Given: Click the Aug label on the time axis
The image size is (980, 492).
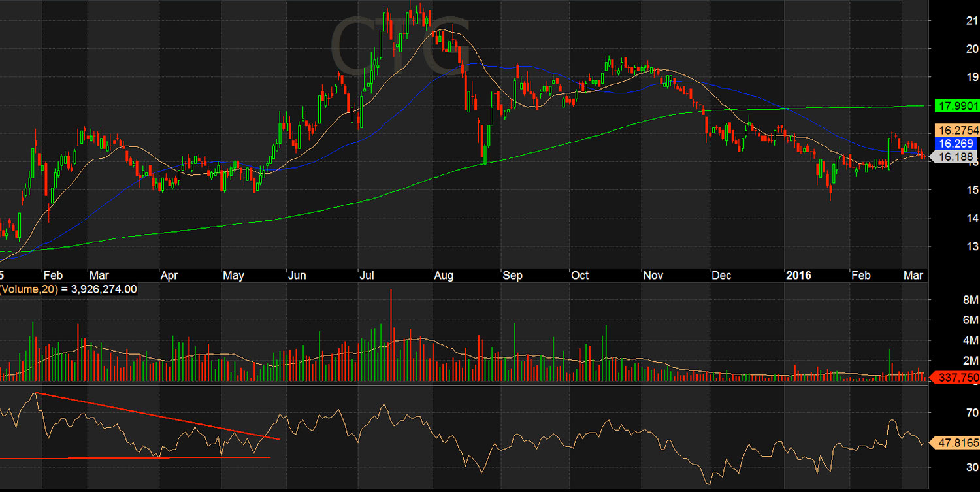Looking at the screenshot, I should (444, 276).
